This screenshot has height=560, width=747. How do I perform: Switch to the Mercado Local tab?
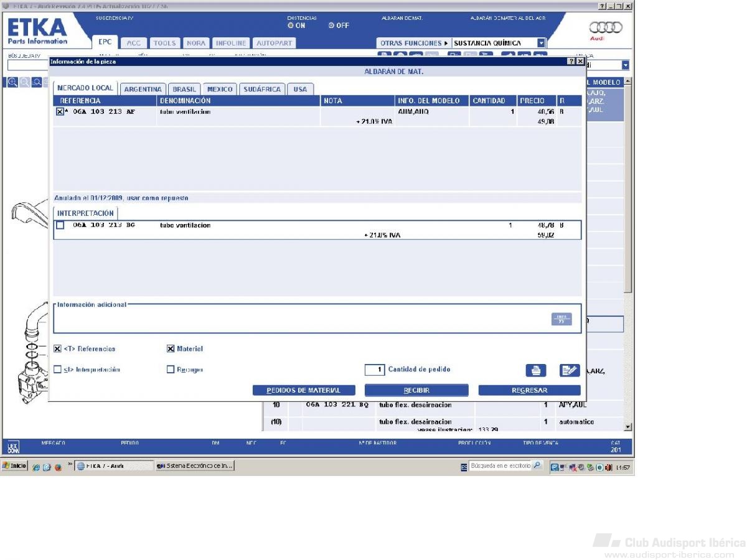tap(85, 88)
